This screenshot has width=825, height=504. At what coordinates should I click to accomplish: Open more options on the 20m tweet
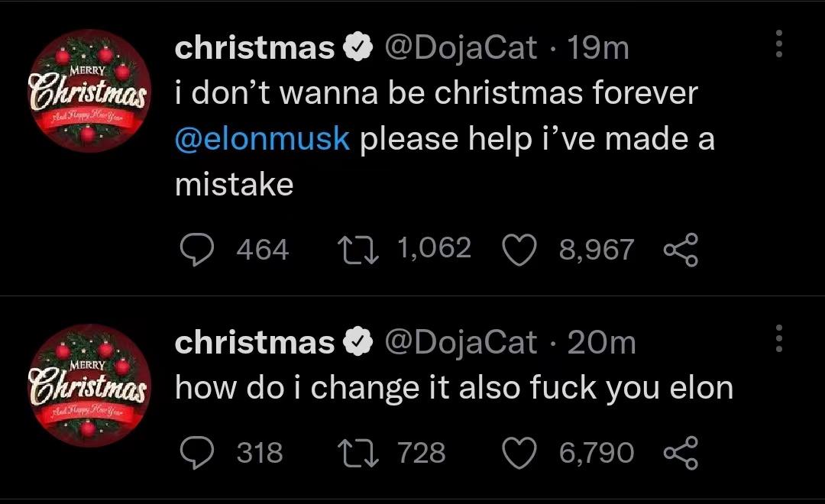pos(778,338)
